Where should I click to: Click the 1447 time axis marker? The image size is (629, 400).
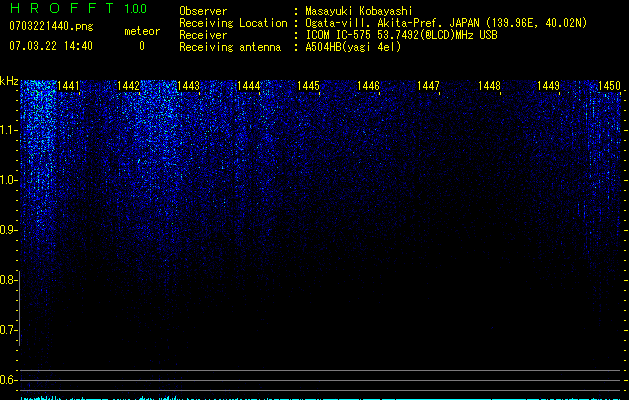[x=428, y=86]
